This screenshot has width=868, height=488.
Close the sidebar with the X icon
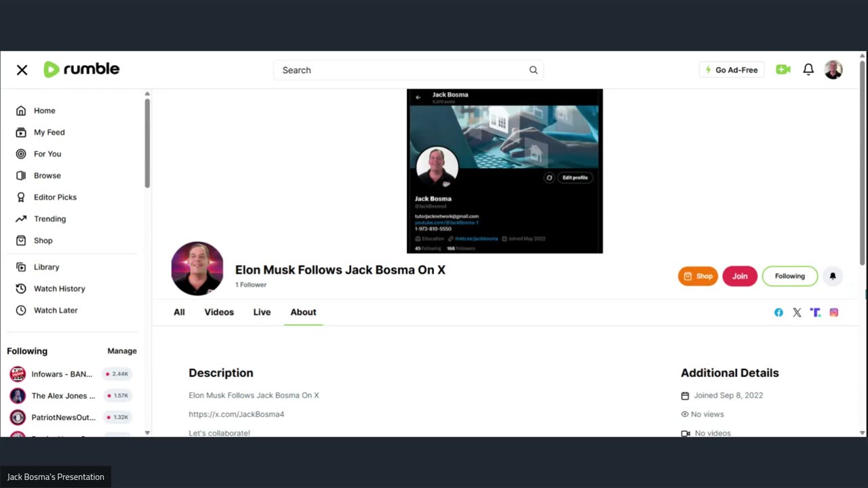22,70
